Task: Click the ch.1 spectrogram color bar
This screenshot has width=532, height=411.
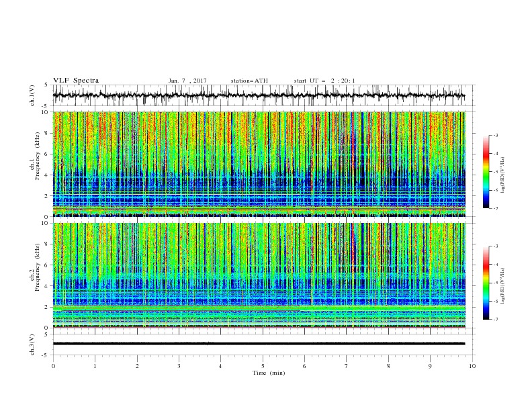Action: [486, 172]
